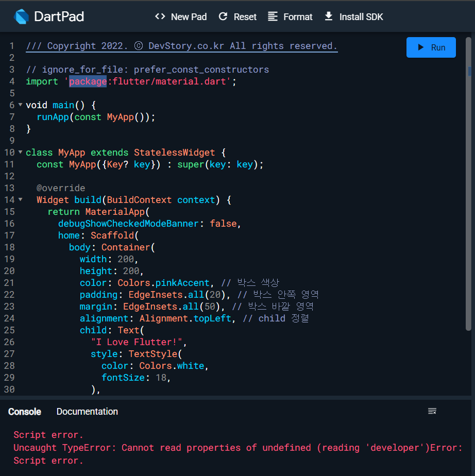Click the Reset circular arrow icon

[x=223, y=16]
